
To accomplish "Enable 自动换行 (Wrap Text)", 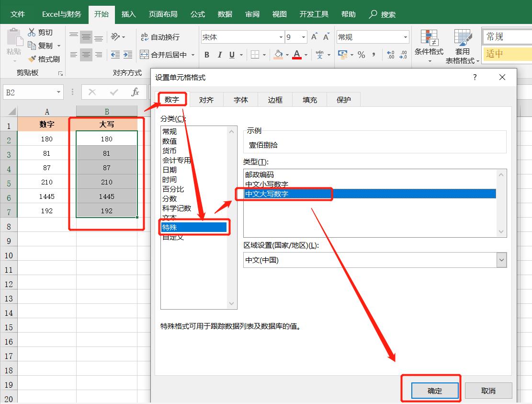I will [x=161, y=37].
